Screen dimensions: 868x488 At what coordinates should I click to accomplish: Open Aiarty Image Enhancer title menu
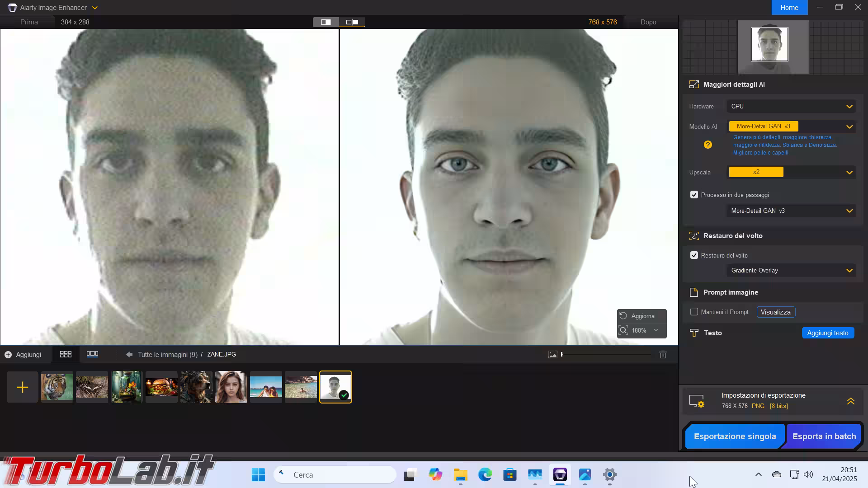53,8
